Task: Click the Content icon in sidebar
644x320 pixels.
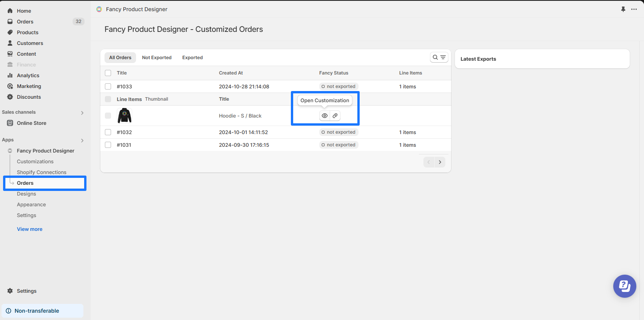Action: [10, 54]
